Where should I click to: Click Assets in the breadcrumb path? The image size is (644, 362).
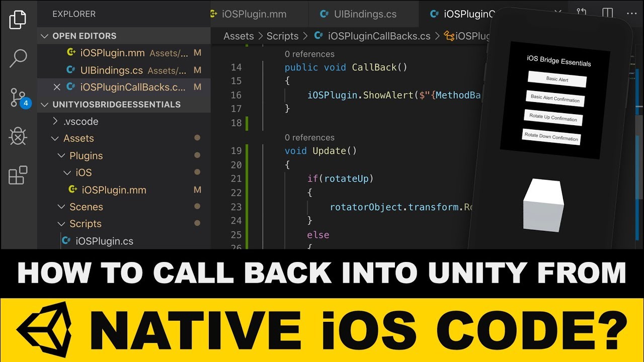(x=238, y=36)
